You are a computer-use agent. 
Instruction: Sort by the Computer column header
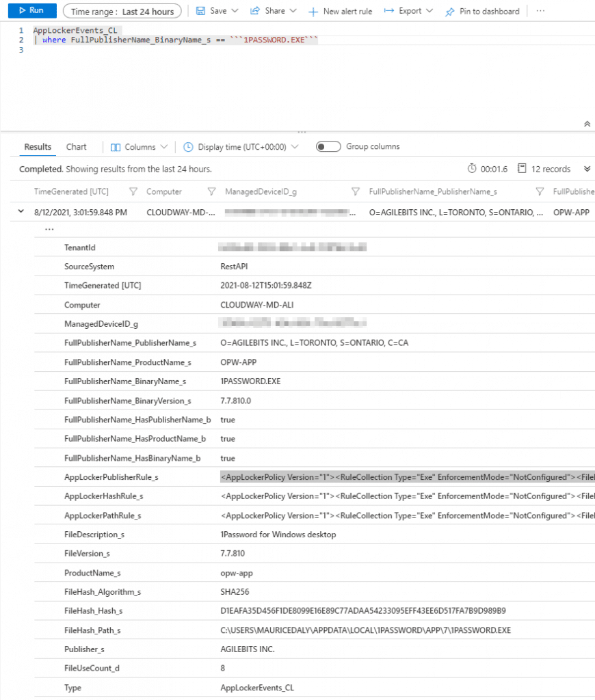[164, 191]
